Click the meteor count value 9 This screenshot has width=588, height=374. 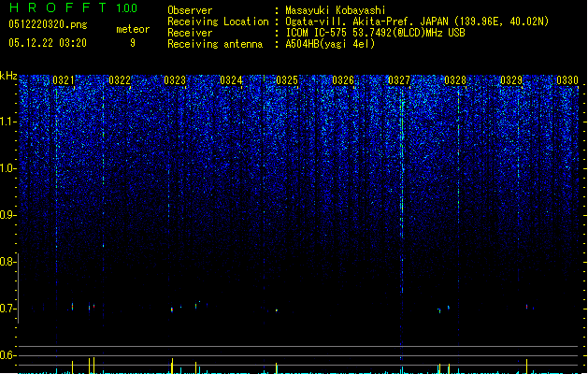point(133,43)
